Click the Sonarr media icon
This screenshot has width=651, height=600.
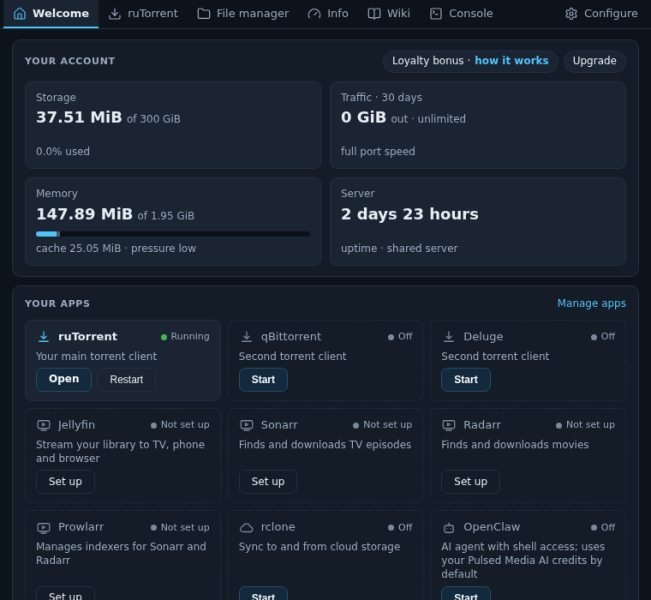click(x=247, y=425)
